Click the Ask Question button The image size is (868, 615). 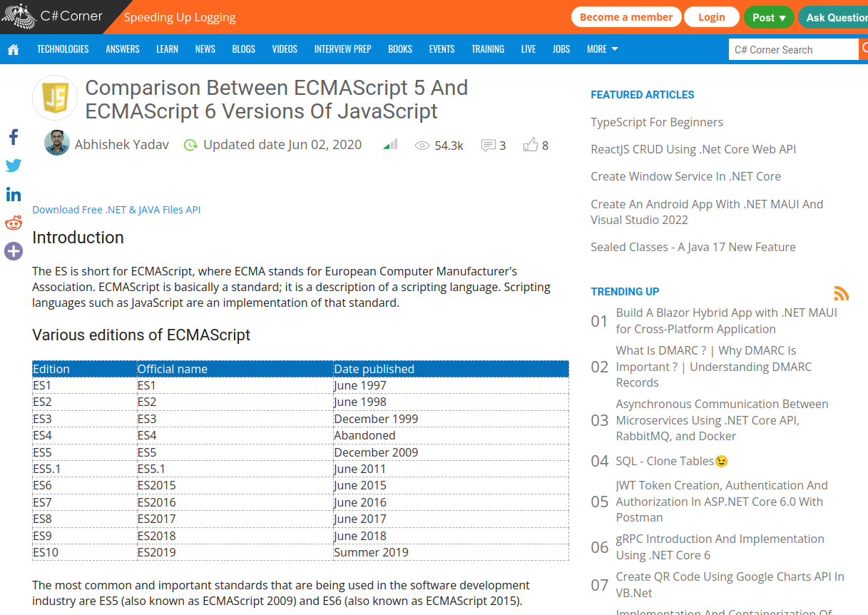(834, 17)
